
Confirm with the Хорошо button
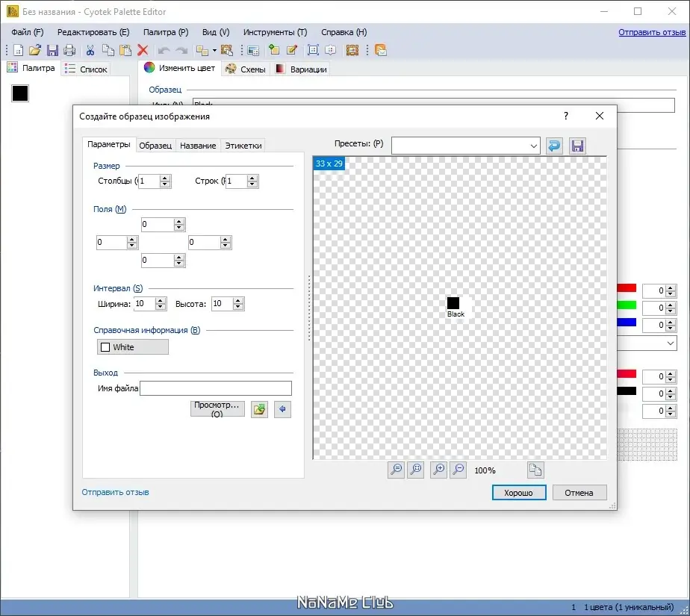519,493
